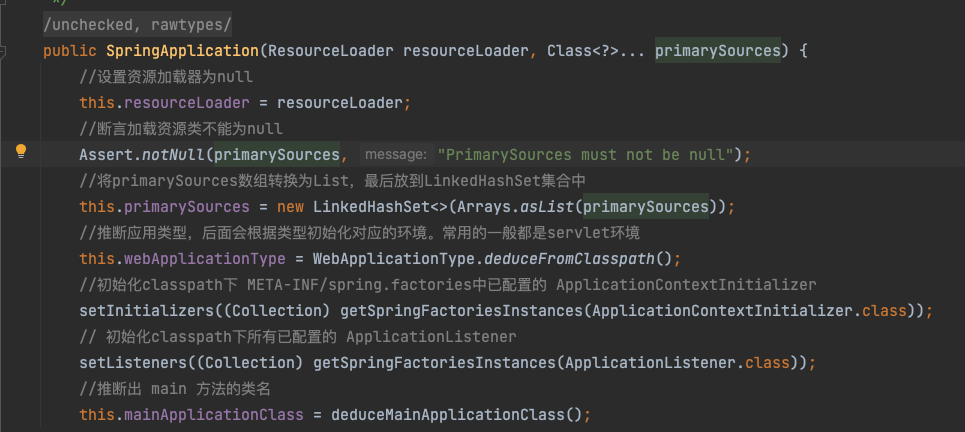965x432 pixels.
Task: Click the "setListeners" method call
Action: coord(133,363)
